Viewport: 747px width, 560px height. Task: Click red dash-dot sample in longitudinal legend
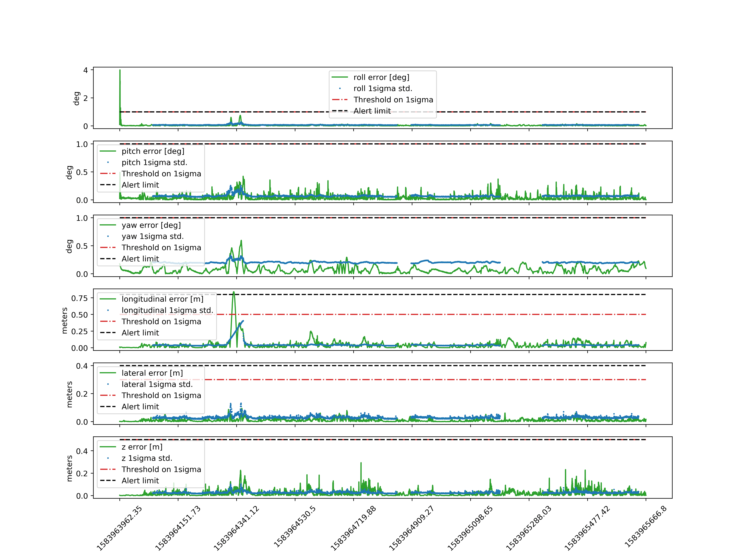tap(108, 321)
